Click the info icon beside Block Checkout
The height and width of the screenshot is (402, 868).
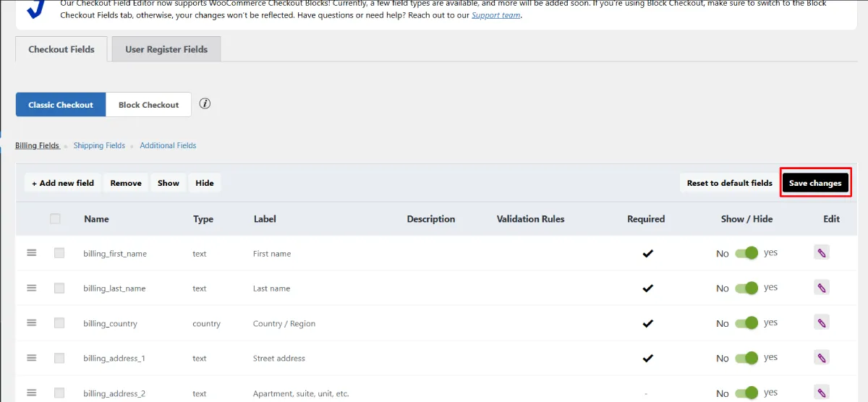point(205,104)
